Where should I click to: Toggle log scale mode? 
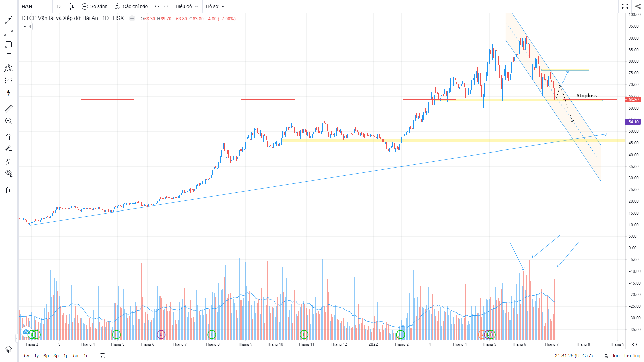pos(616,356)
